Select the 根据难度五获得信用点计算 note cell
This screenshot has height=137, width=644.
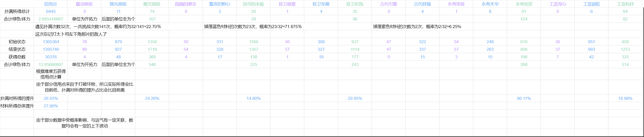coord(51,74)
